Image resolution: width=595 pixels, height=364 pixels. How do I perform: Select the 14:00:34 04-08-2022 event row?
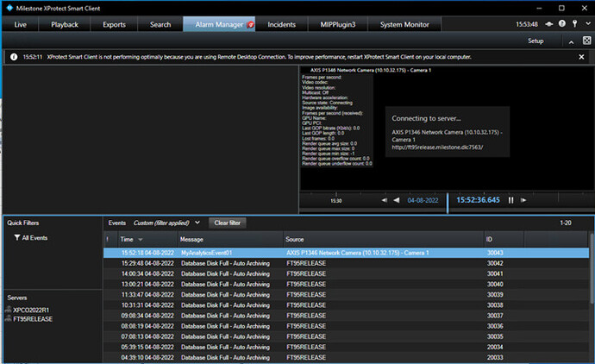click(346, 273)
